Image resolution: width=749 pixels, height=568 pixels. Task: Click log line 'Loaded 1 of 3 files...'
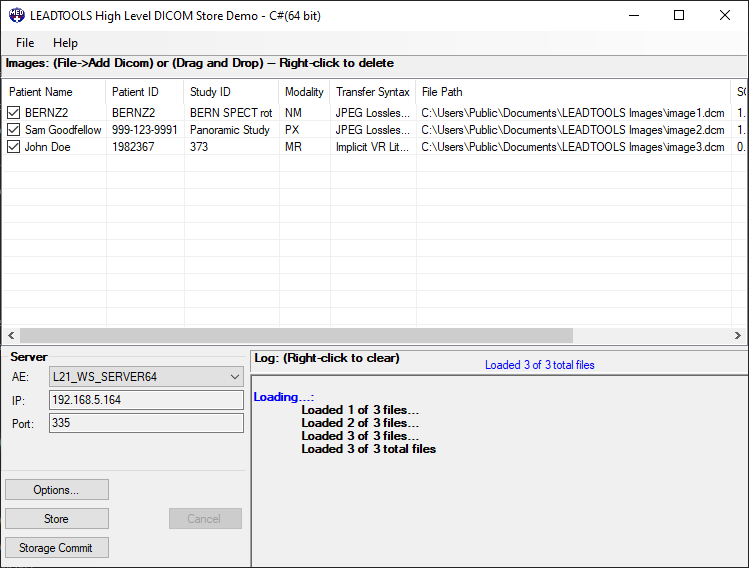(x=360, y=410)
